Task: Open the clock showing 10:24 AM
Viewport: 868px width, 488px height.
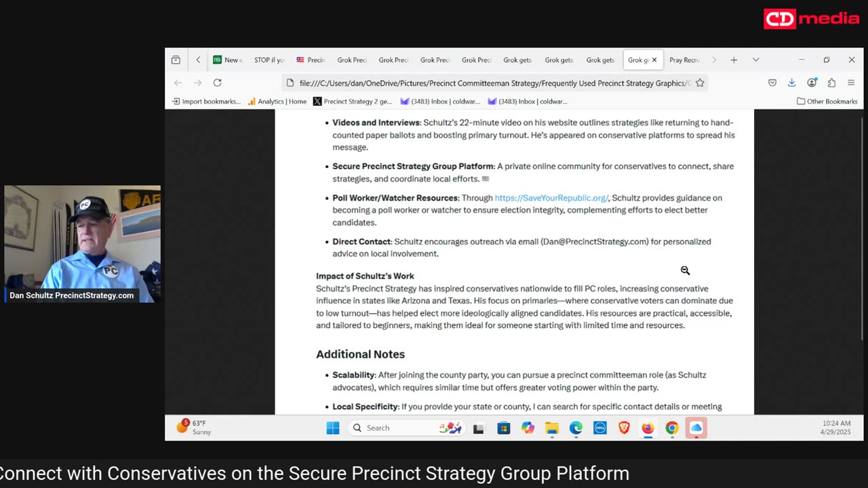Action: [x=836, y=428]
